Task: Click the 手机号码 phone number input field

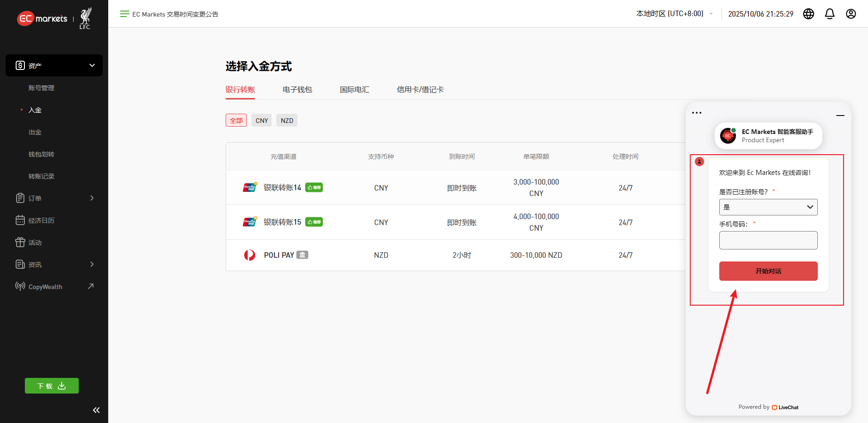Action: point(768,240)
